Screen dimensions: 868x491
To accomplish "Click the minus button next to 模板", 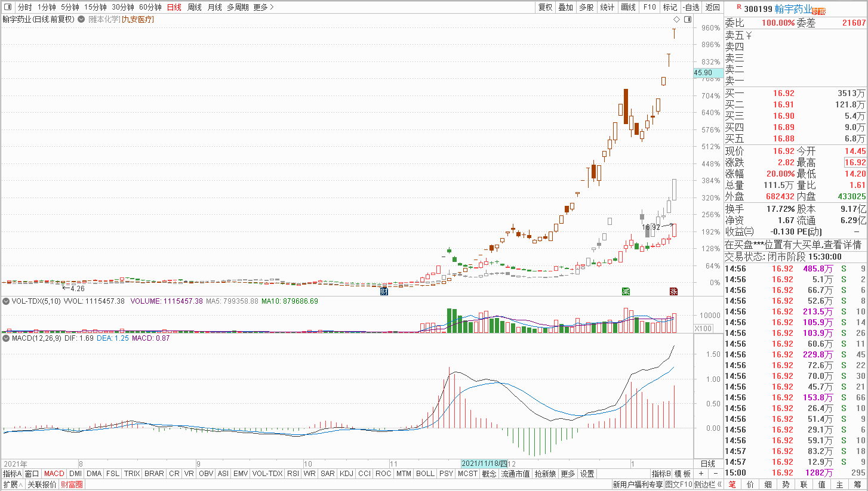I will [x=716, y=474].
